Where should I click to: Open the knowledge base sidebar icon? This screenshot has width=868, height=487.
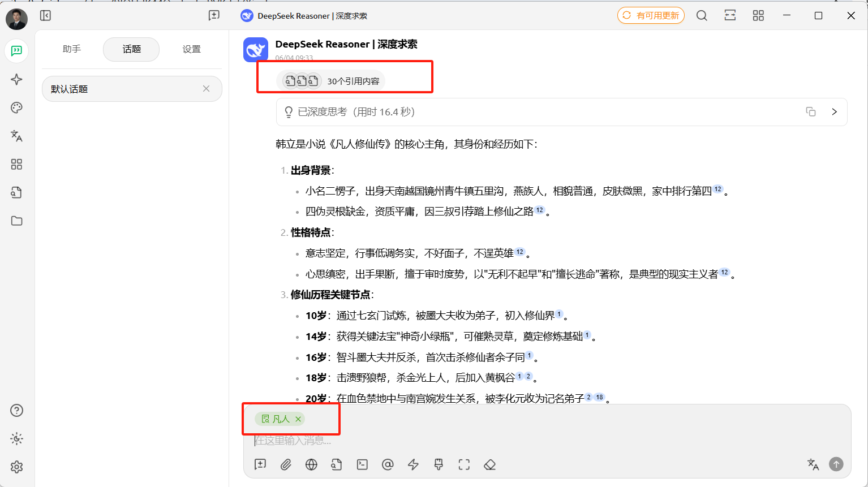coord(16,192)
